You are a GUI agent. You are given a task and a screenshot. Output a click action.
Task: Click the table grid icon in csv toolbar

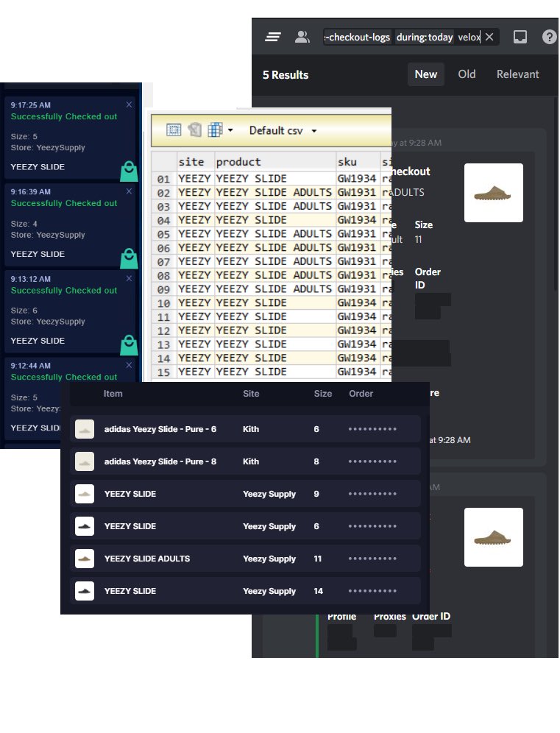tap(215, 130)
